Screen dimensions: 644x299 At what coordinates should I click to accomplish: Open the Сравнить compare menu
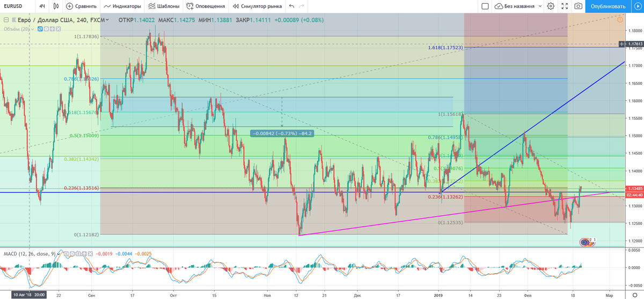[82, 6]
